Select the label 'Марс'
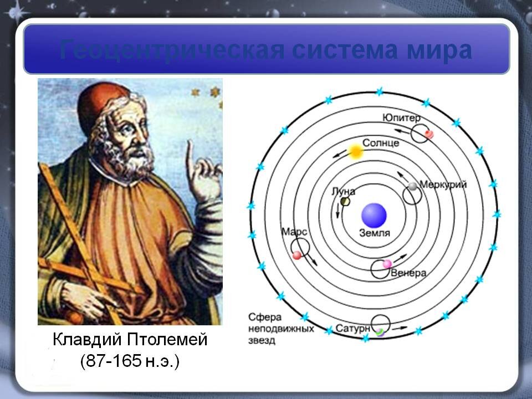 tap(294, 232)
